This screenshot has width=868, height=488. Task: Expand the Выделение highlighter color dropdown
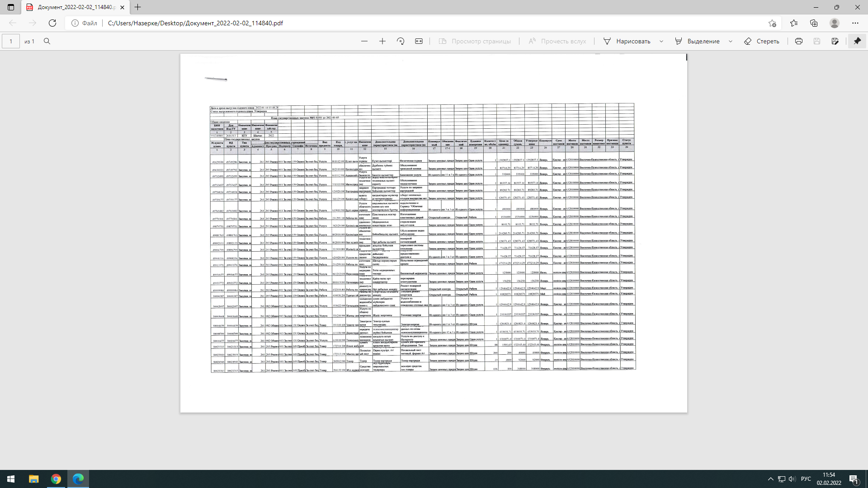click(731, 41)
